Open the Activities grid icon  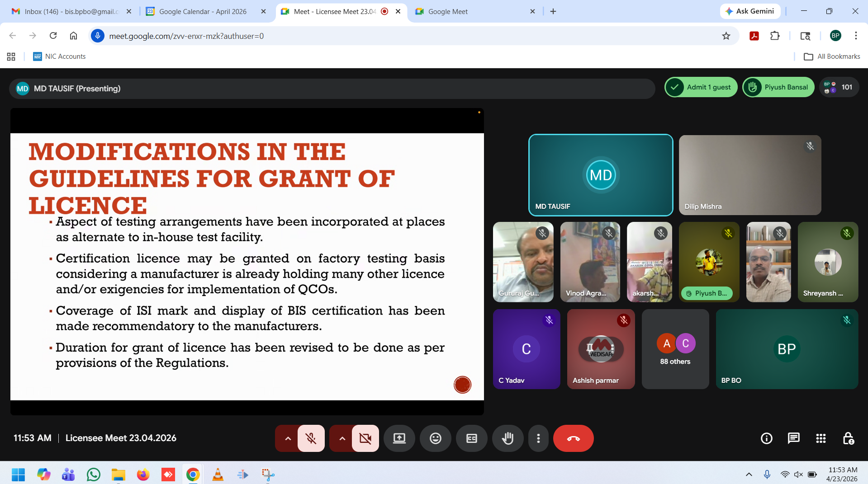point(821,438)
